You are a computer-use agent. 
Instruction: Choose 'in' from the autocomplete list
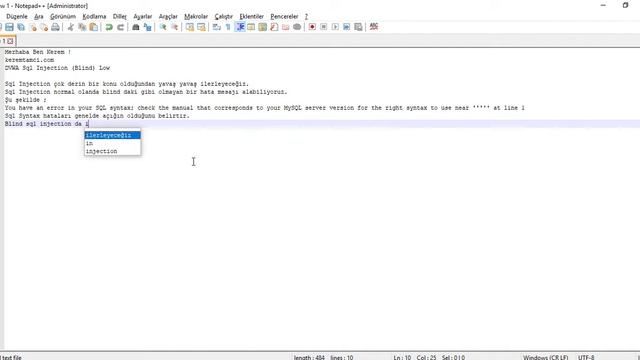coord(112,143)
